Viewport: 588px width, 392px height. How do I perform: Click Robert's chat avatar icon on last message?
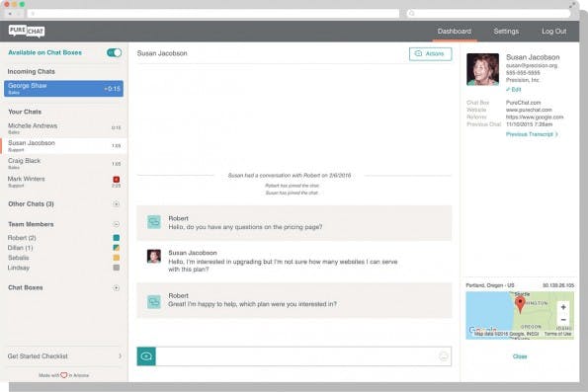(154, 301)
